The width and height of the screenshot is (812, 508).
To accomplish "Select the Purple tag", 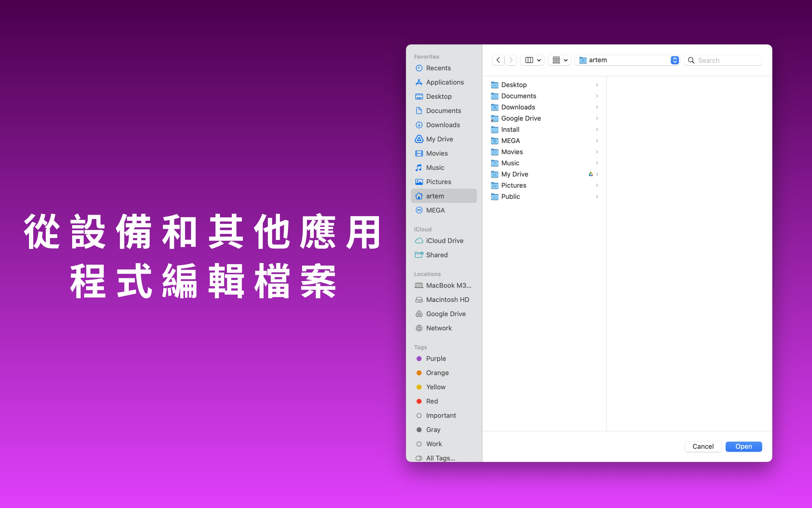I will [x=443, y=358].
